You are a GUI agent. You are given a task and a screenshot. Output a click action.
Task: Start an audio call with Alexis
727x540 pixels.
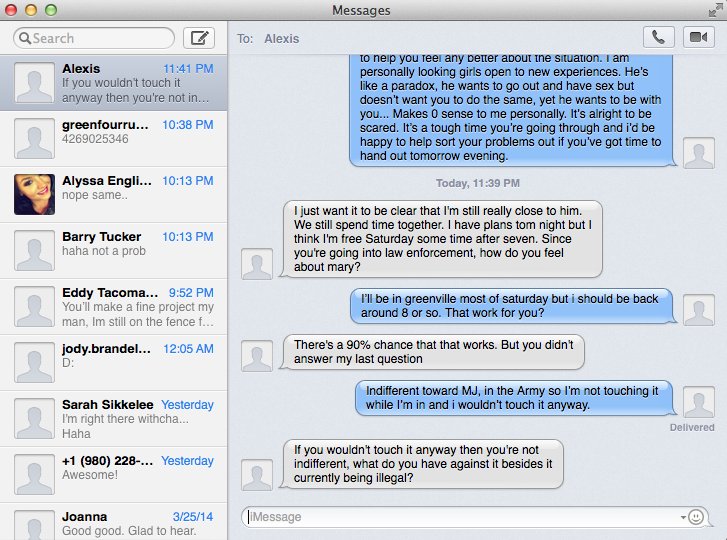coord(658,37)
